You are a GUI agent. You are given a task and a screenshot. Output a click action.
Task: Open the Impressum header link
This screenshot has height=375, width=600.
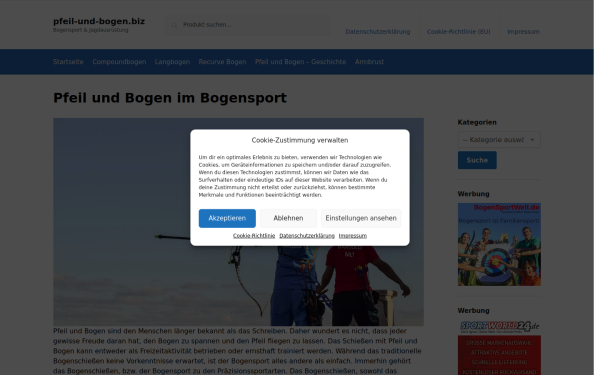523,32
